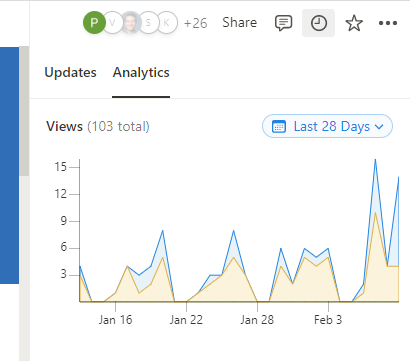Click the Jan 16 axis label
The image size is (410, 361).
tap(115, 320)
